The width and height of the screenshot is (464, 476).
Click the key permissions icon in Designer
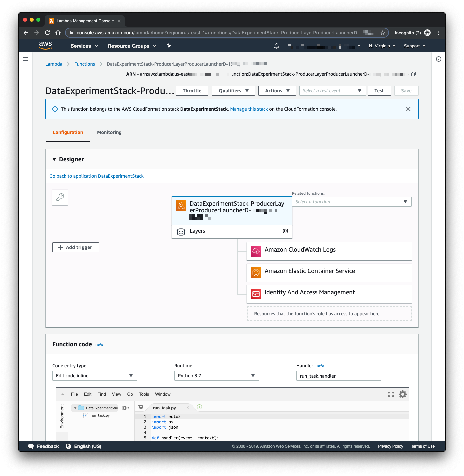[60, 197]
